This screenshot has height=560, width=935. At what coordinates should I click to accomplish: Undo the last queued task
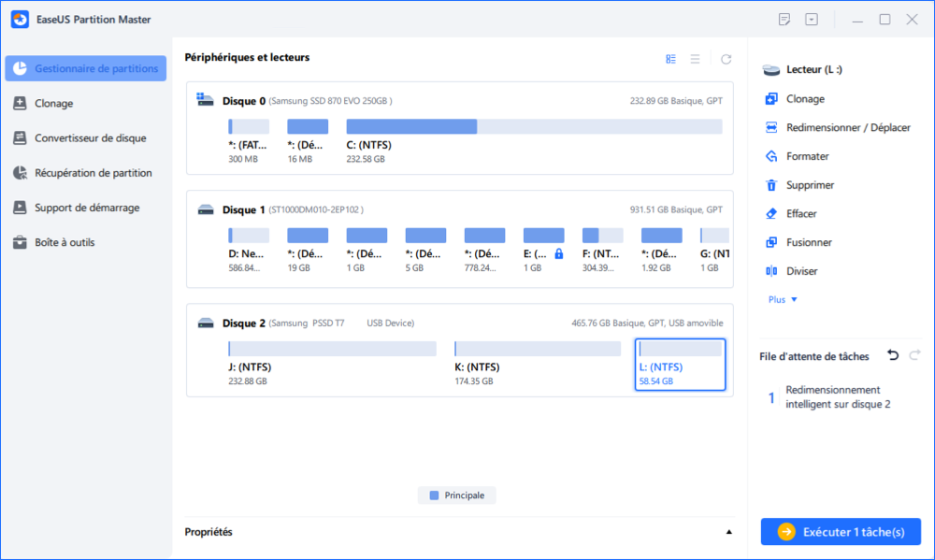click(x=893, y=355)
